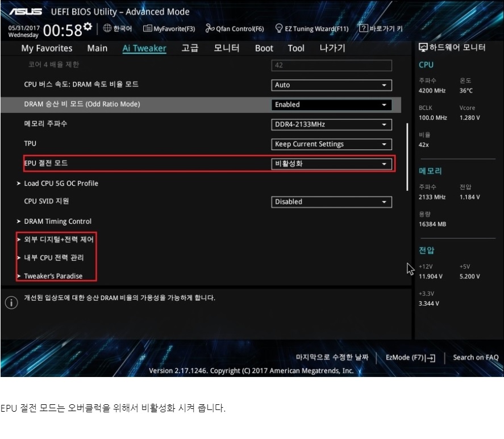Click the +5V 5.200 V reading

click(469, 276)
